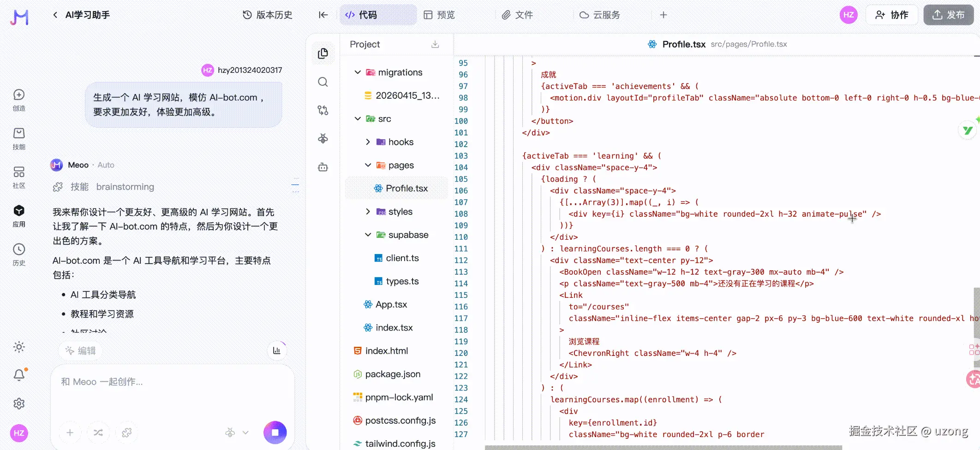Collapse the chat panel with the arrow-bar icon
Screen dimensions: 980x450
pos(323,15)
